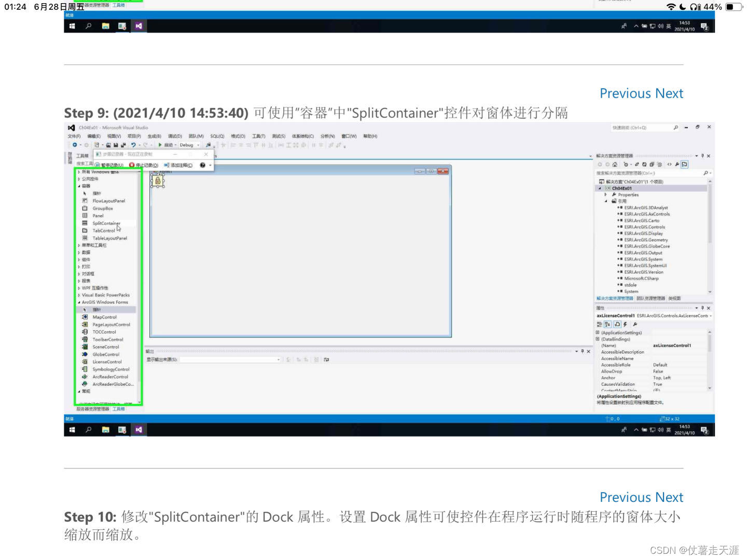Click the 添加注释 button in Steps Recorder
Image resolution: width=747 pixels, height=560 pixels.
[x=178, y=165]
